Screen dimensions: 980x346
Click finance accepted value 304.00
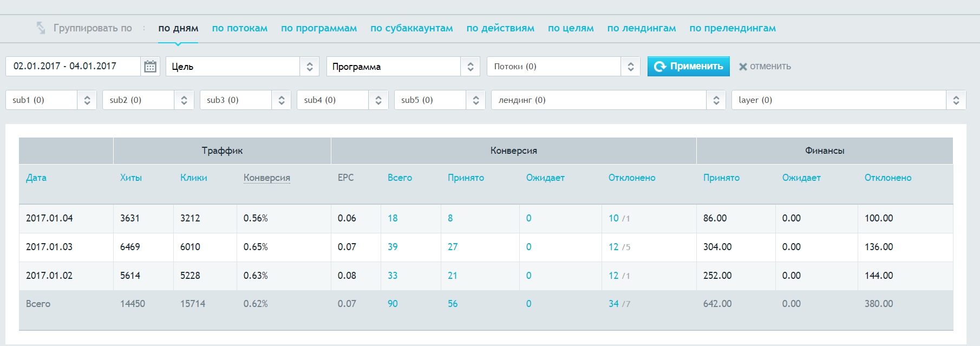tap(717, 247)
